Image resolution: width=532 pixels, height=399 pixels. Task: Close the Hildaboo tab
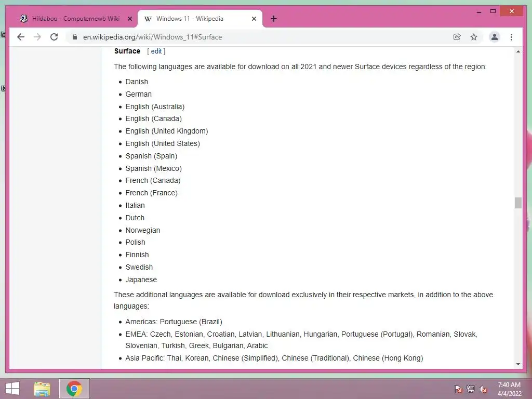pos(129,19)
